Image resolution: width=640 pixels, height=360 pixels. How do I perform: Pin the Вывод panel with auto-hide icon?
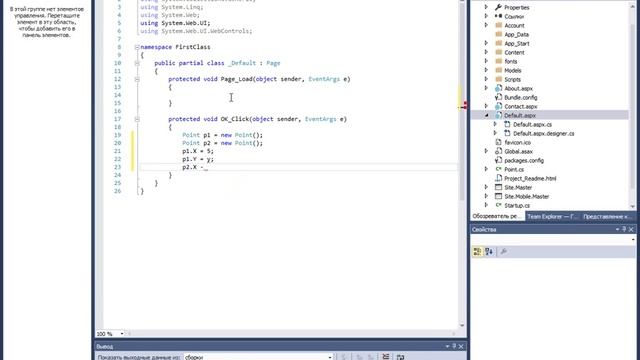454,346
